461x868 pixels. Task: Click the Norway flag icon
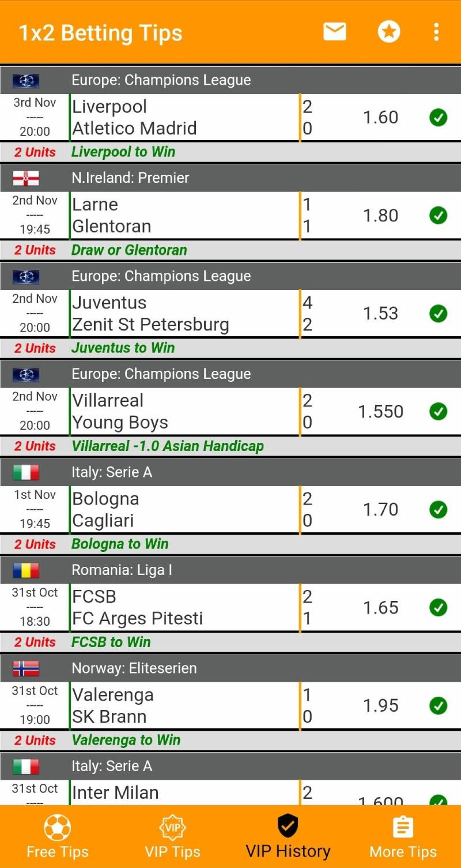[x=26, y=668]
